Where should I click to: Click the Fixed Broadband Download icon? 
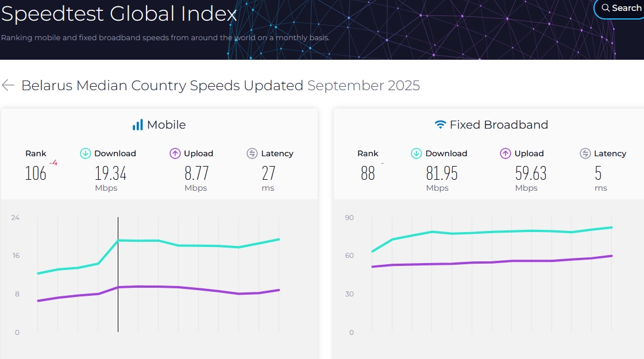[x=417, y=153]
